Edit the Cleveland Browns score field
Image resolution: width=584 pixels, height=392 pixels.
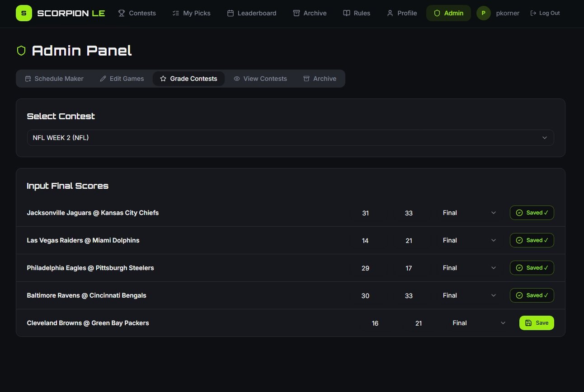pos(375,323)
